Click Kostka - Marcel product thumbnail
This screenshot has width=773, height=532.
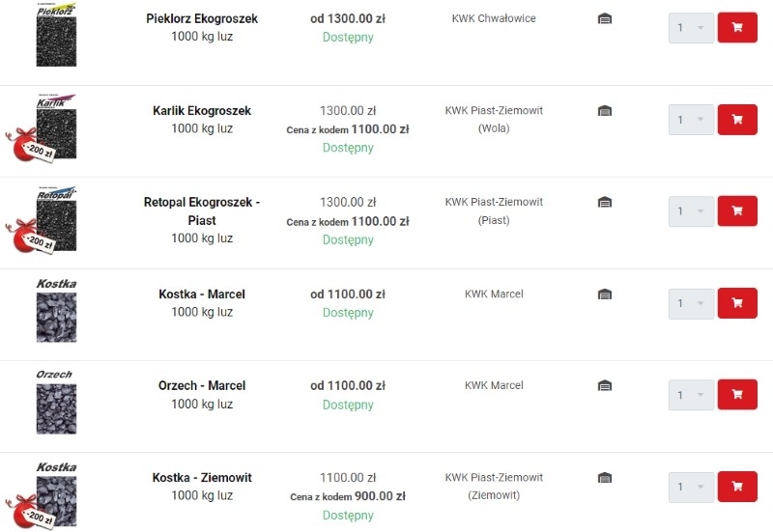pyautogui.click(x=56, y=311)
